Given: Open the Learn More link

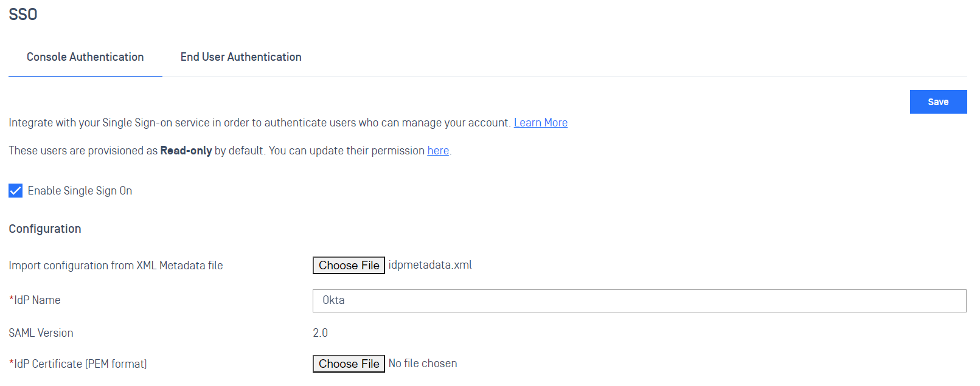Looking at the screenshot, I should coord(541,123).
